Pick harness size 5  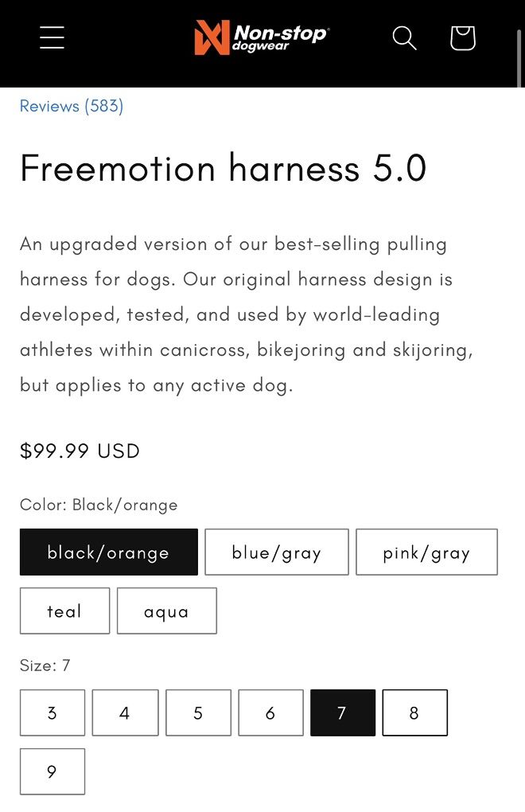pos(198,712)
